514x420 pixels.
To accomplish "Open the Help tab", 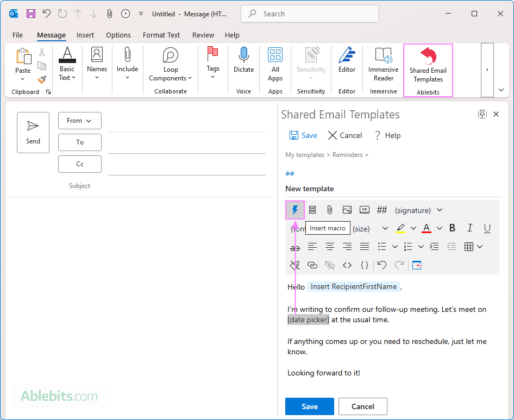I will [232, 35].
